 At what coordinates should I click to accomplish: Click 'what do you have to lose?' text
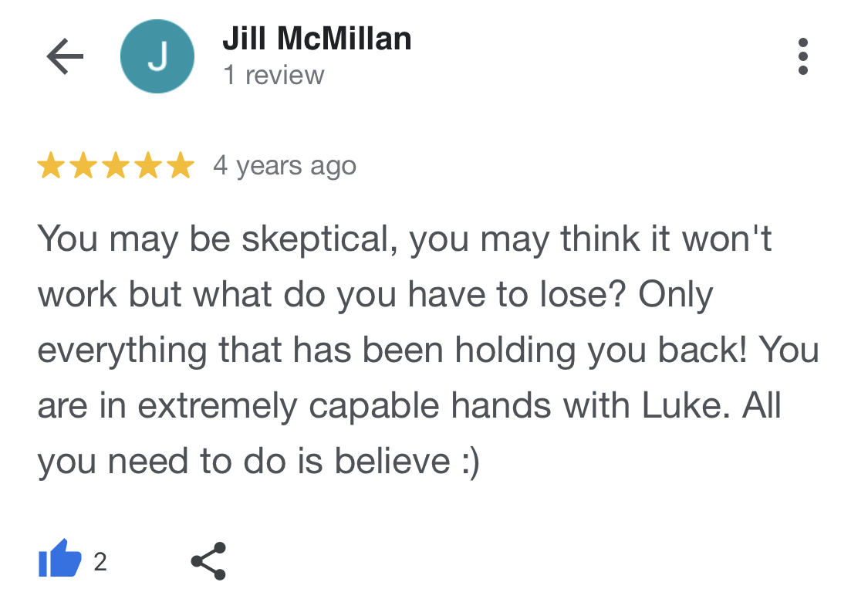coord(409,294)
